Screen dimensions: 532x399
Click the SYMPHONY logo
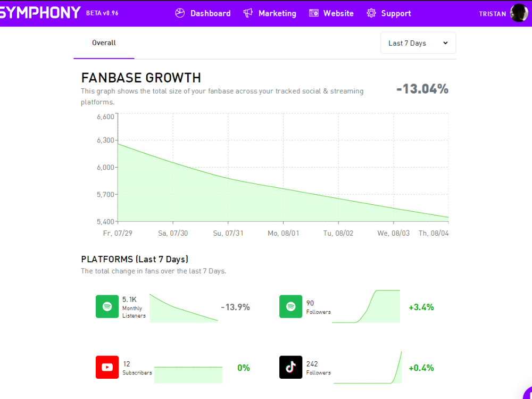click(x=40, y=13)
